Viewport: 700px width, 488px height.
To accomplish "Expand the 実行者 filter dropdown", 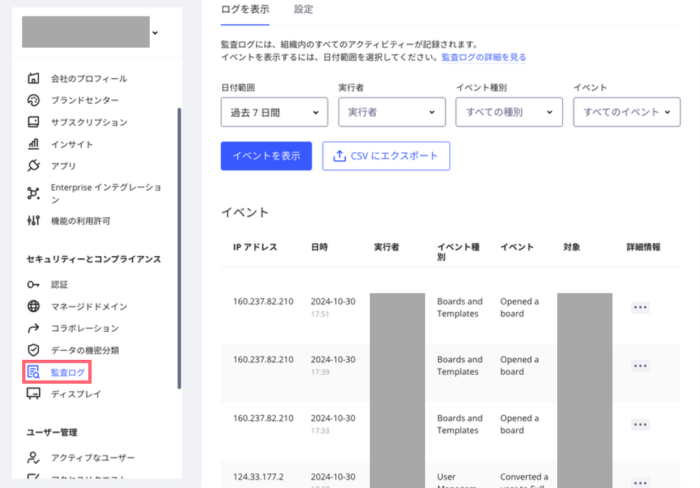I will pyautogui.click(x=391, y=112).
